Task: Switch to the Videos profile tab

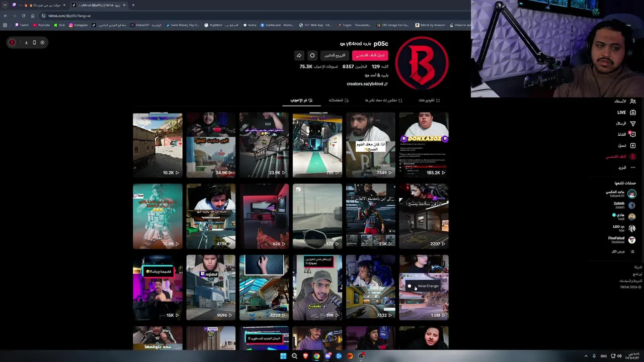Action: coord(429,100)
